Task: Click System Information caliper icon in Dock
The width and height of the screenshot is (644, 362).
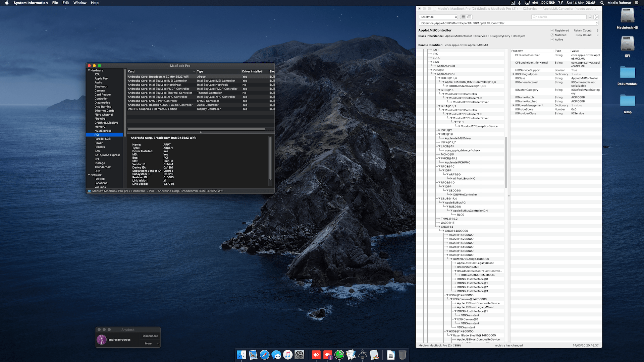Action: pos(363,355)
